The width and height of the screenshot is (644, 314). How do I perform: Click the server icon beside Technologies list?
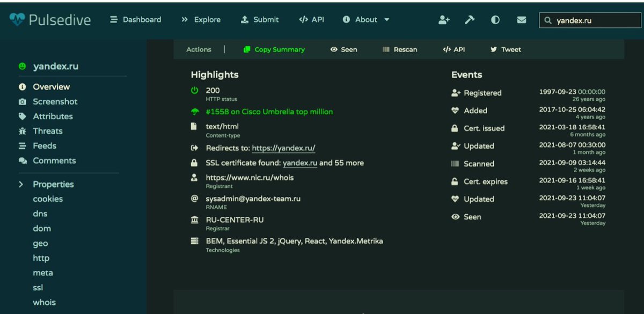194,241
